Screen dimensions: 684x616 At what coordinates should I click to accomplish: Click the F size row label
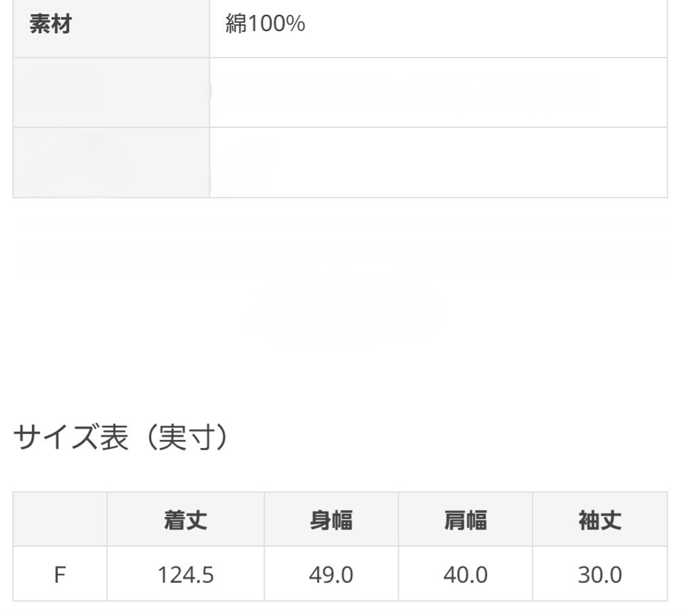click(x=60, y=574)
